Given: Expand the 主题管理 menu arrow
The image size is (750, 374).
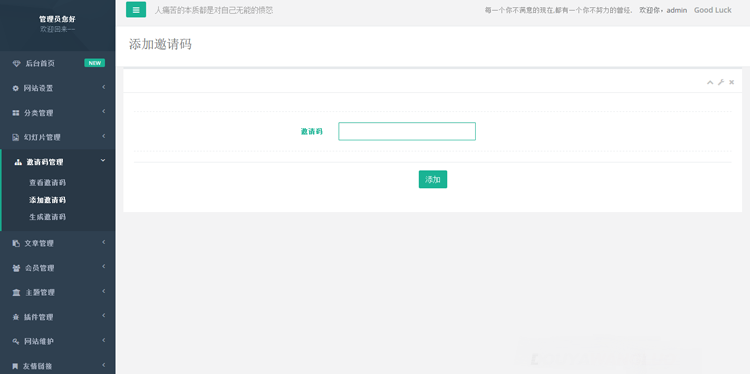Looking at the screenshot, I should pos(103,291).
